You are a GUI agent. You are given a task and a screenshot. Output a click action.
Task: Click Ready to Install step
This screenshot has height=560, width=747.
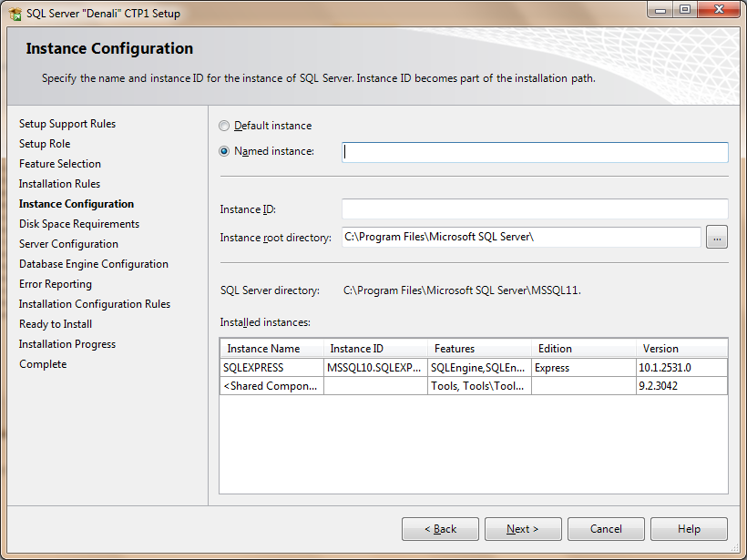click(x=56, y=324)
